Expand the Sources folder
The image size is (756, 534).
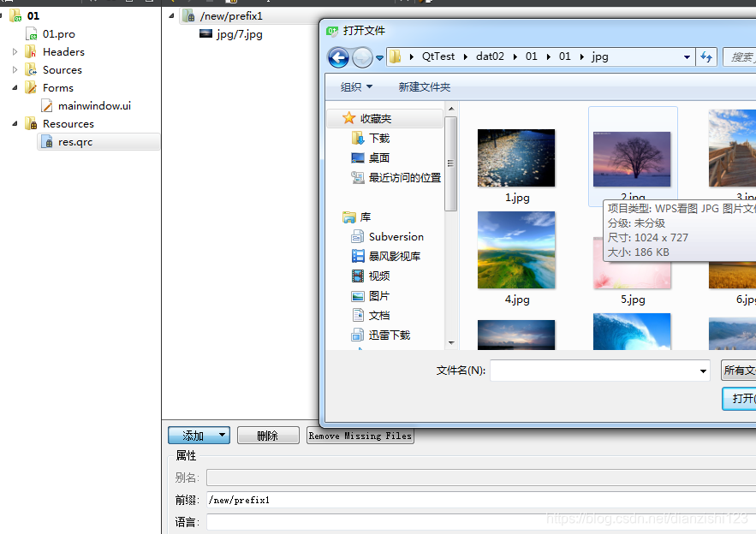click(x=15, y=70)
